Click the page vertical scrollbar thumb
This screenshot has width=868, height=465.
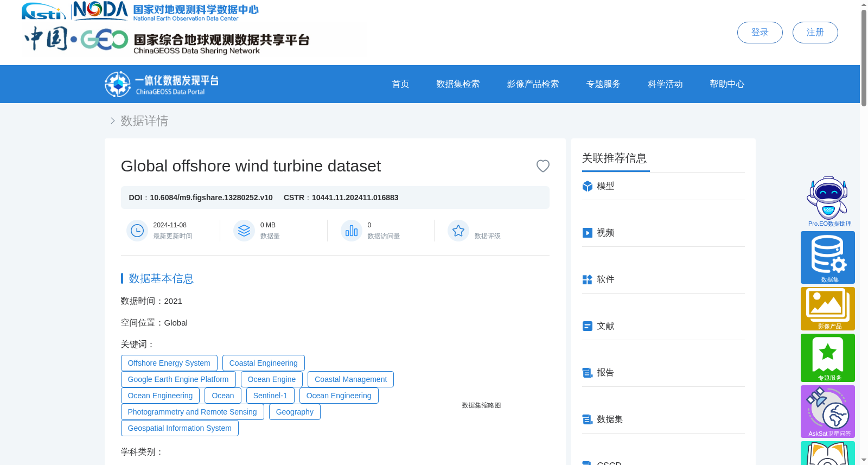[864, 57]
